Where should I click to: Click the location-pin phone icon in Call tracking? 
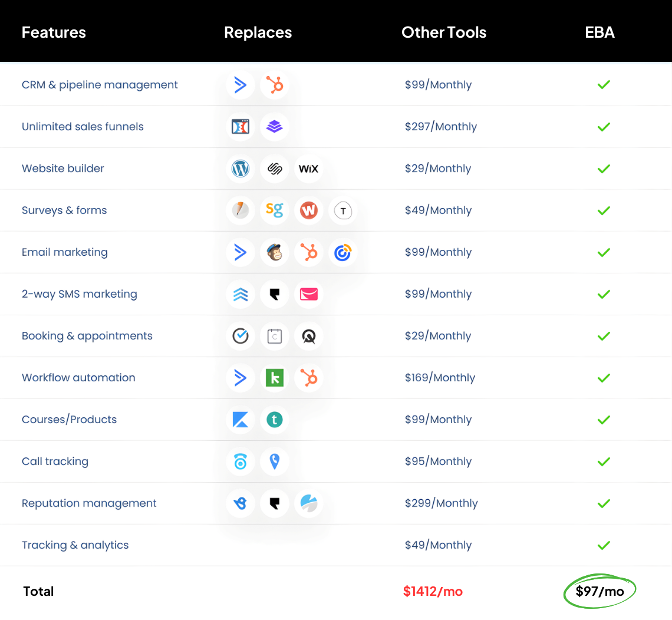coord(274,461)
